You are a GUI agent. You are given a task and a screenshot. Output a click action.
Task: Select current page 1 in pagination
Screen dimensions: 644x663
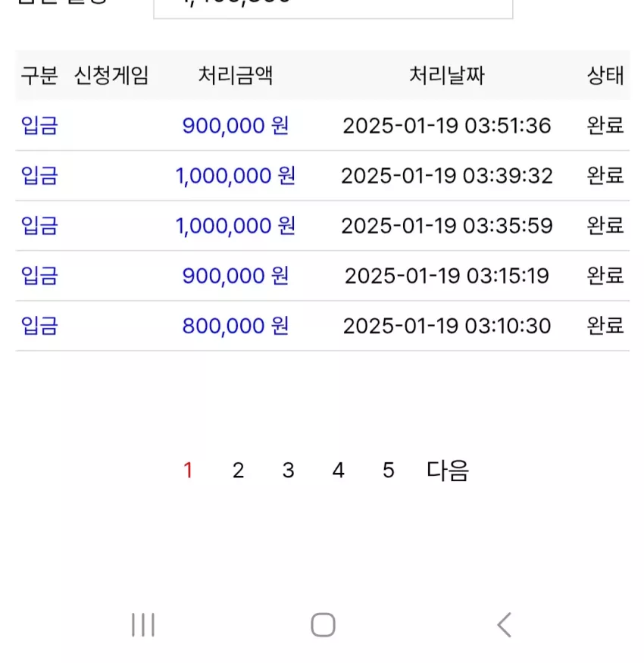(x=188, y=471)
